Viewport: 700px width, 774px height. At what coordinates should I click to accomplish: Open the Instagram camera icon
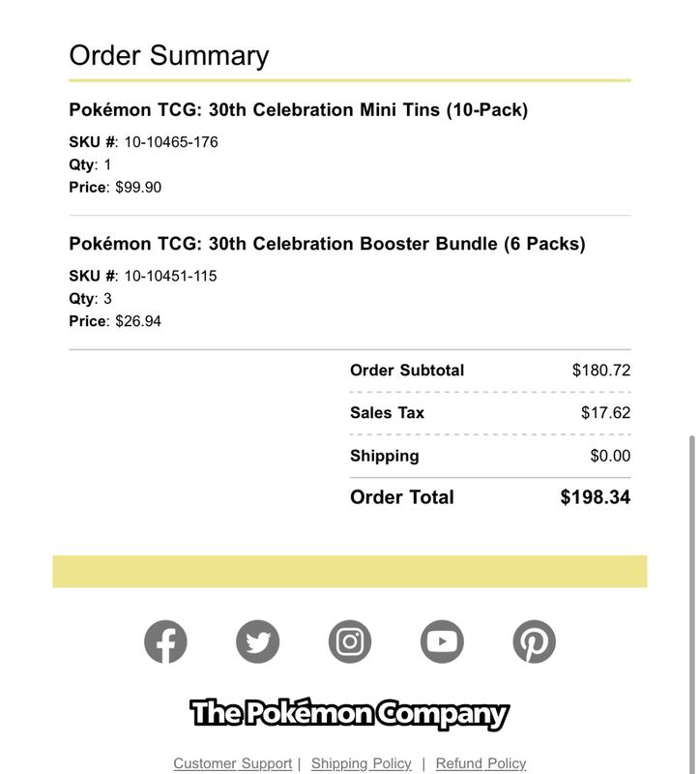(x=350, y=641)
